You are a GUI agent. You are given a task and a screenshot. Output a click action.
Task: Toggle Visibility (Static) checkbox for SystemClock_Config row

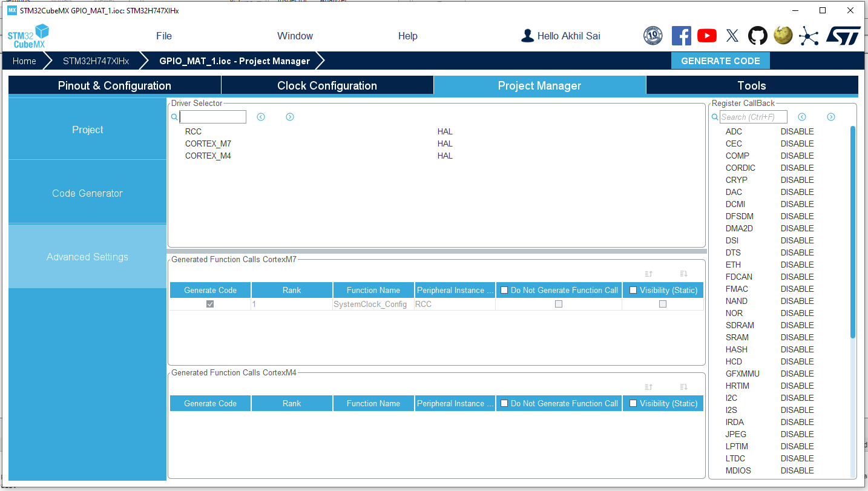pos(663,304)
